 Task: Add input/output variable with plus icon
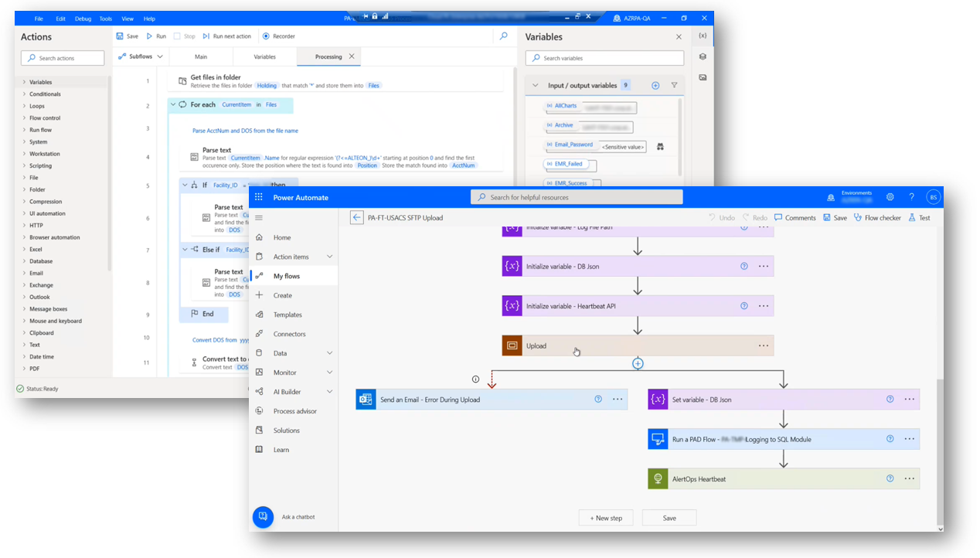(655, 85)
